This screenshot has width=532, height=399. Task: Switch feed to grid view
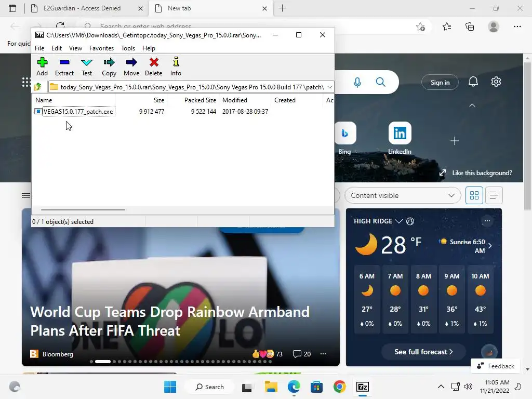[x=474, y=195]
